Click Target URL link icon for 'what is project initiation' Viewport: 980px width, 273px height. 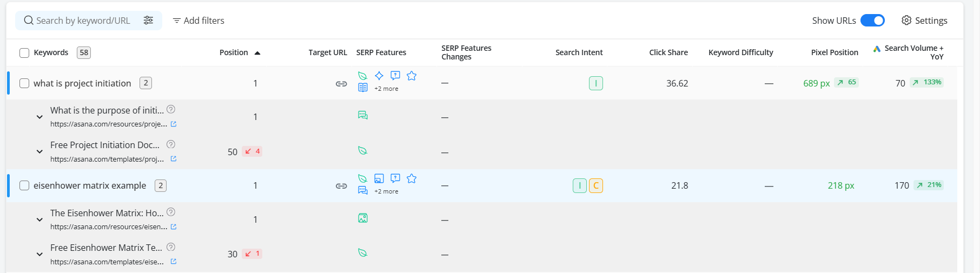[x=341, y=84]
